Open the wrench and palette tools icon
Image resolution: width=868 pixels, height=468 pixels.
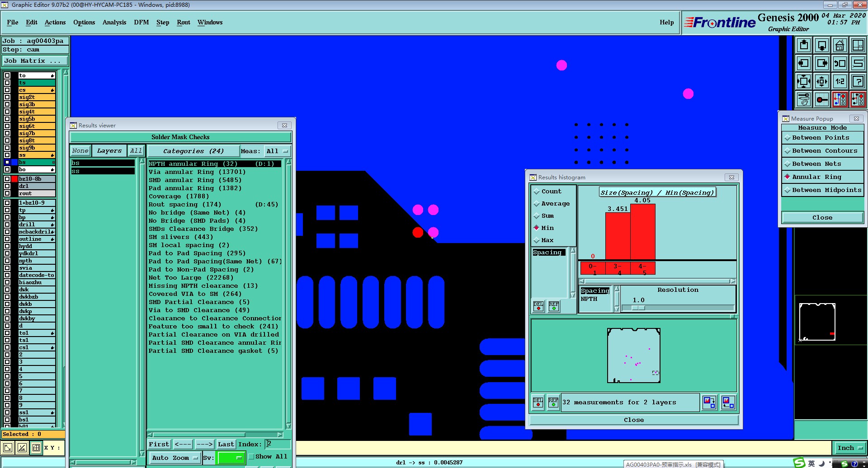tap(804, 99)
